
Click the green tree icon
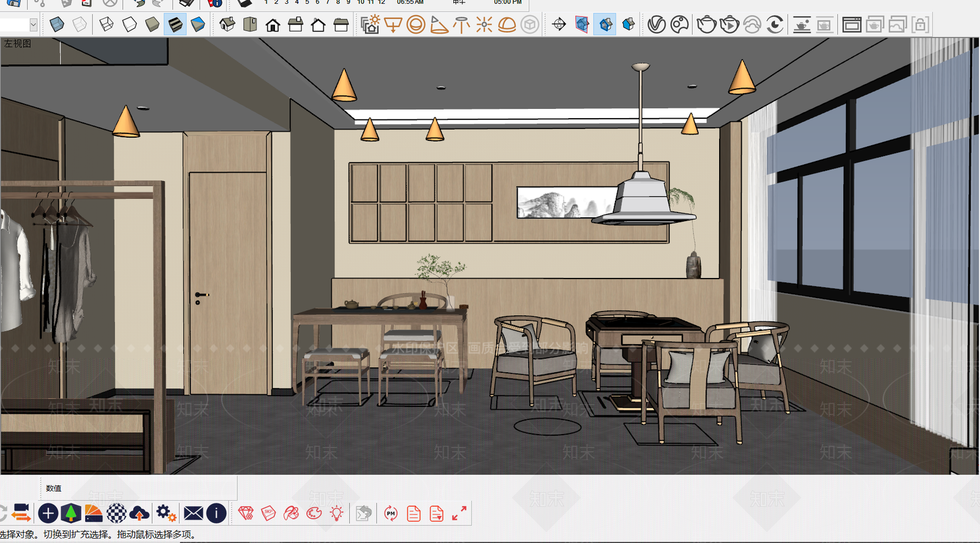pyautogui.click(x=71, y=513)
